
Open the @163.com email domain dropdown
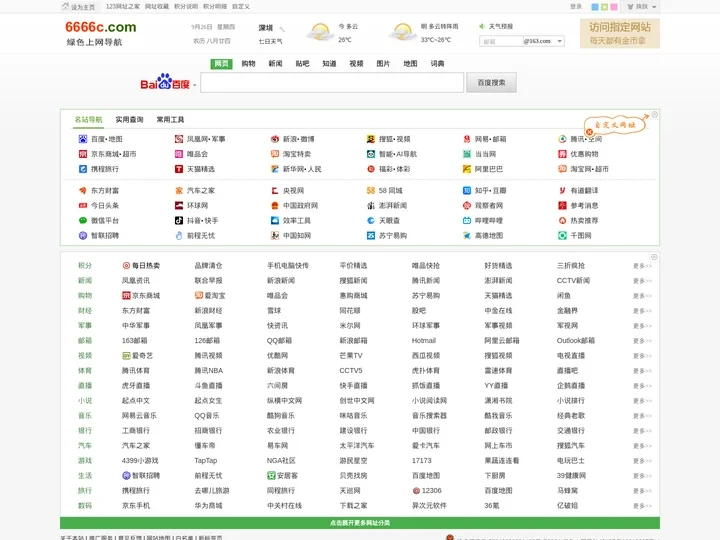[x=544, y=41]
